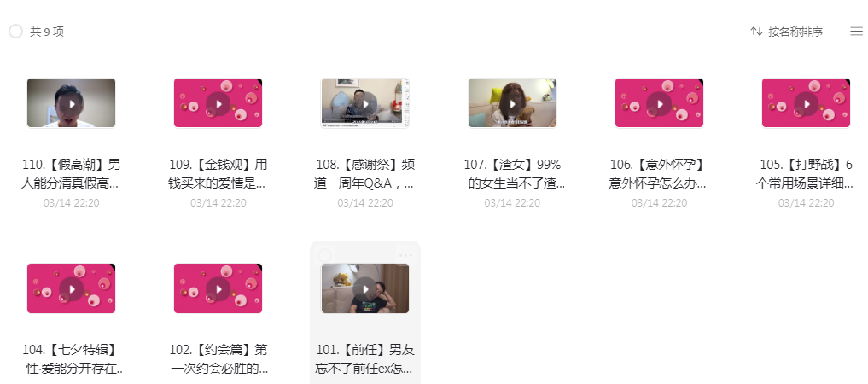This screenshot has width=868, height=384.
Task: Click the title 107.【渣女】99%的女生
Action: [513, 174]
